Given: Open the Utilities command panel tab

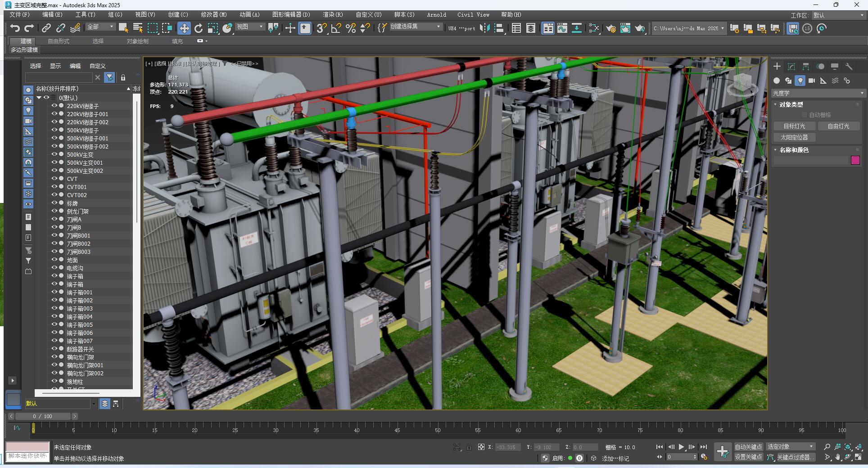Looking at the screenshot, I should click(849, 67).
